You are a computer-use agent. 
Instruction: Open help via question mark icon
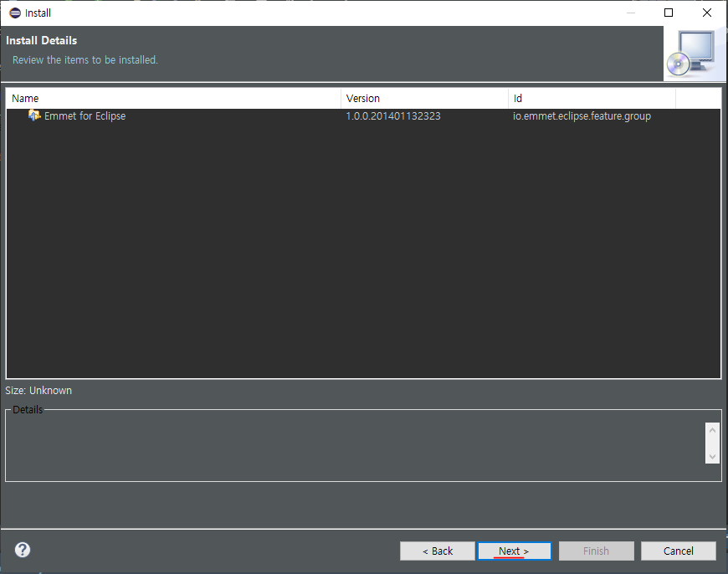click(23, 550)
